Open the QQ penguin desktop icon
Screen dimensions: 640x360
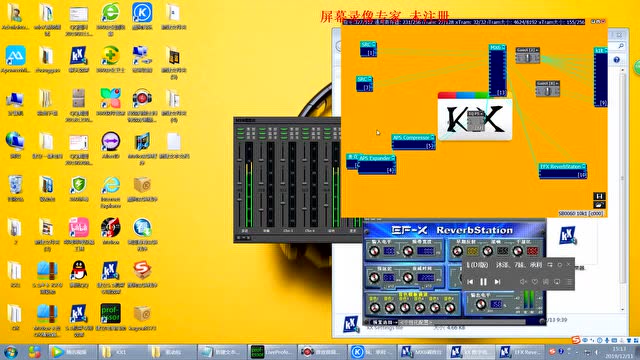78,273
